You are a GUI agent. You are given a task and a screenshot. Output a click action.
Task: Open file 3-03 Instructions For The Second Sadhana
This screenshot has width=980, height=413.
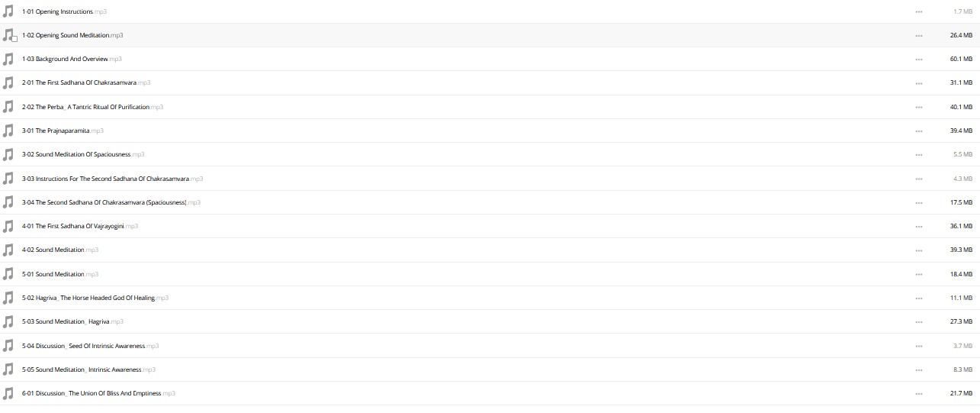tap(112, 179)
